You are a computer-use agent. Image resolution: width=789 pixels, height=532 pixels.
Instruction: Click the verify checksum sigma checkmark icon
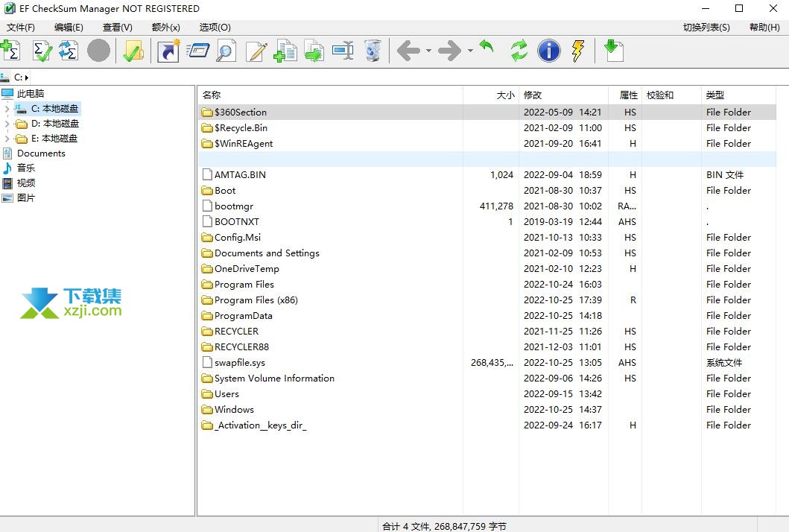42,51
